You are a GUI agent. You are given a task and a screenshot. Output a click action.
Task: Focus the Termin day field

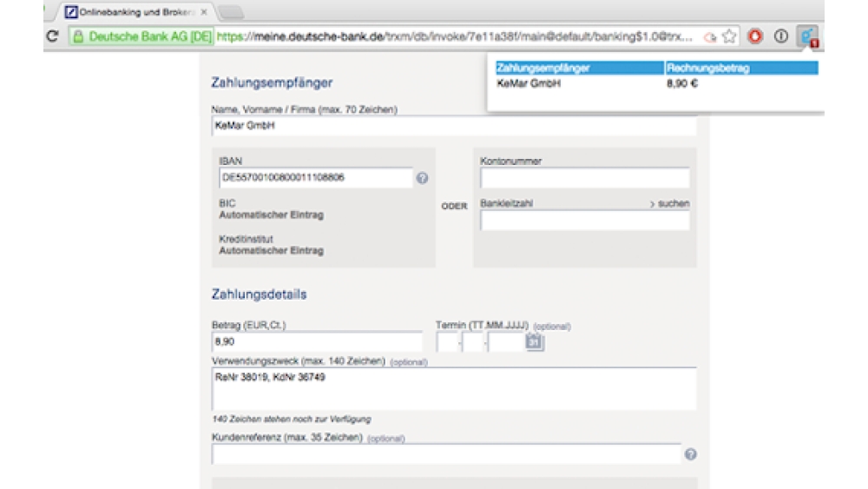tap(447, 341)
